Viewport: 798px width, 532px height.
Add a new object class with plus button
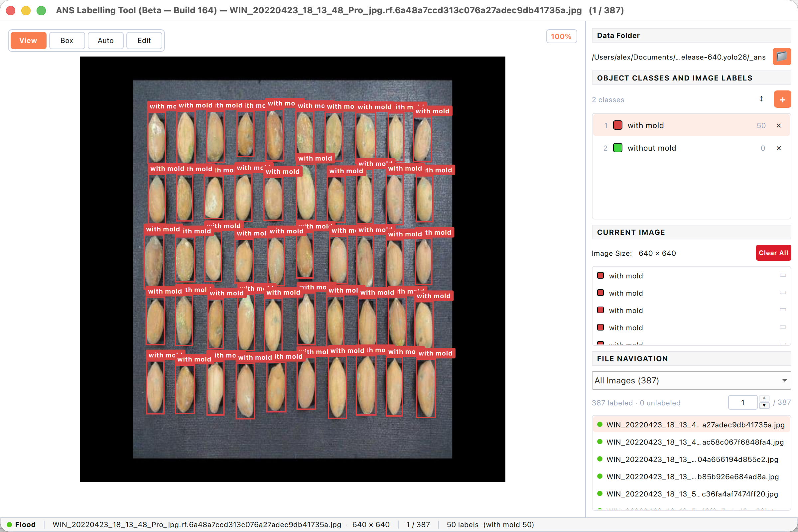[782, 99]
